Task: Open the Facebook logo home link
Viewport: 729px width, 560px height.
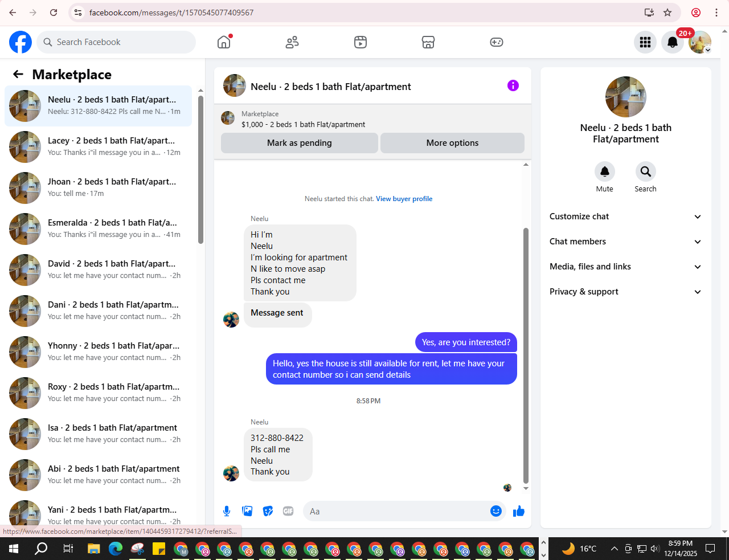Action: click(21, 42)
